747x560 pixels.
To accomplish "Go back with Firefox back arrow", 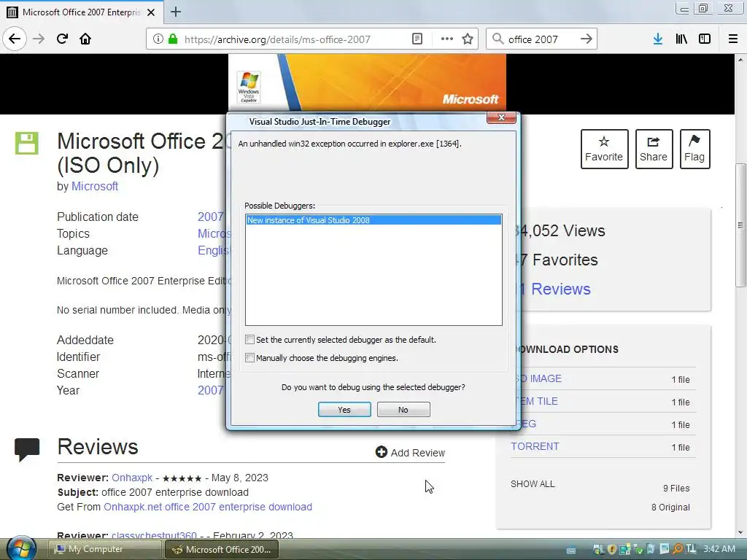I will [15, 39].
